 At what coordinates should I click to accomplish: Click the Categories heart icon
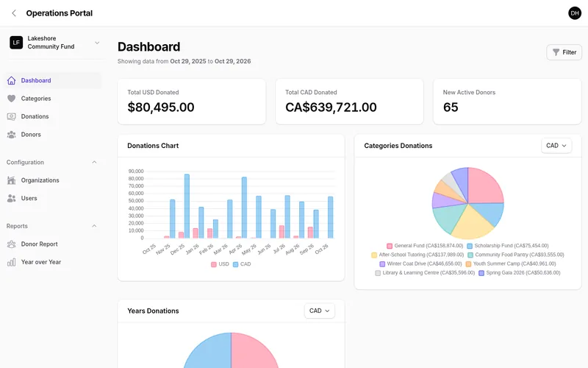[x=11, y=99]
